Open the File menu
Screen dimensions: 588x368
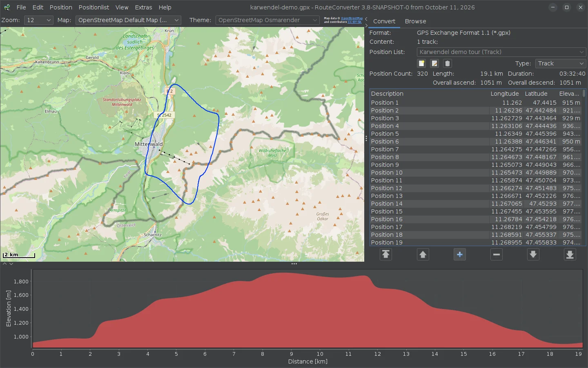(21, 7)
